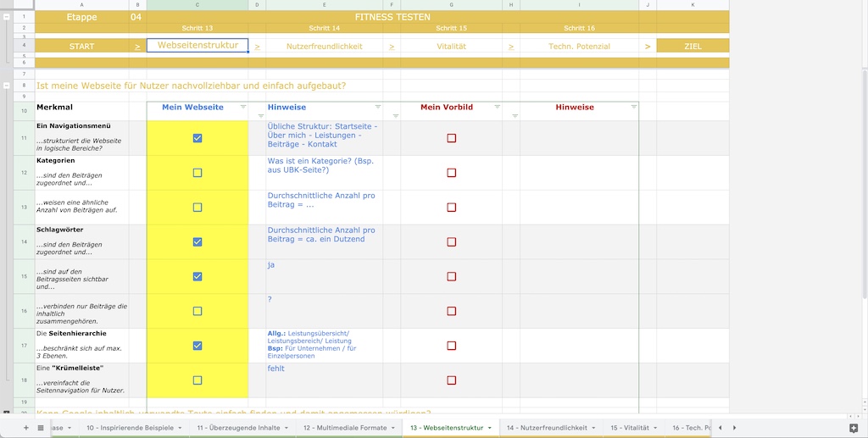The image size is (868, 438).
Task: Select the Nutzerfreundlichkeit step cell
Action: 325,47
